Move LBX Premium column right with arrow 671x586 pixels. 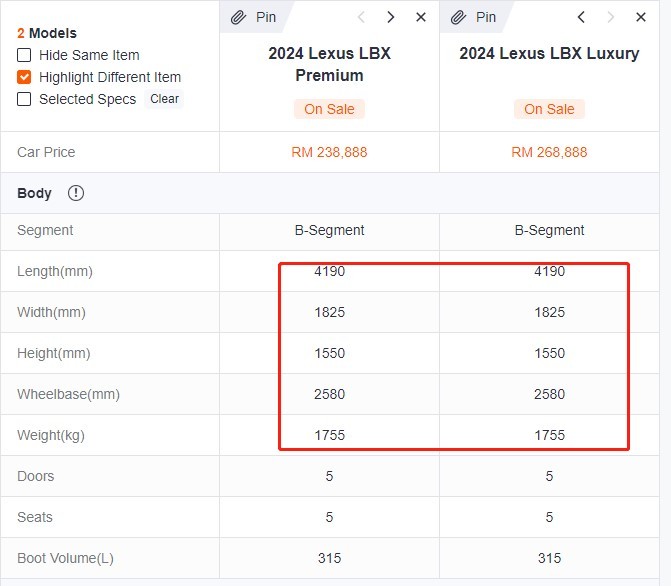pos(390,17)
